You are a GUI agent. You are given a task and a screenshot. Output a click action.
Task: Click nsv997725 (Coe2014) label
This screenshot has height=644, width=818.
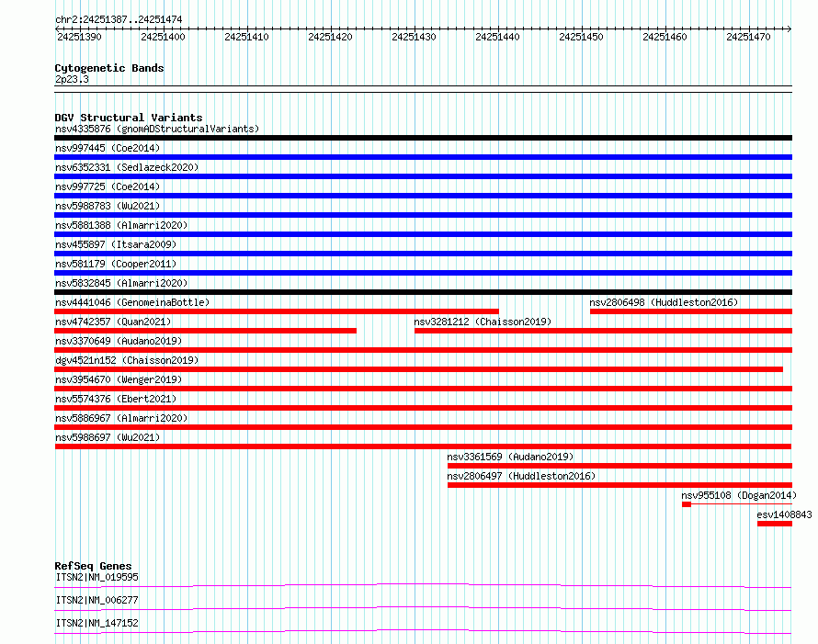pos(108,186)
